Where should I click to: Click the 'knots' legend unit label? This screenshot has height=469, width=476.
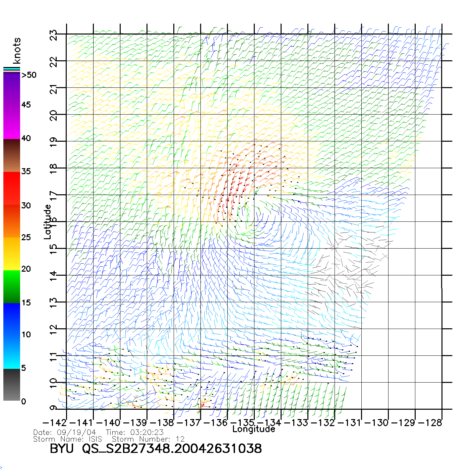17,51
